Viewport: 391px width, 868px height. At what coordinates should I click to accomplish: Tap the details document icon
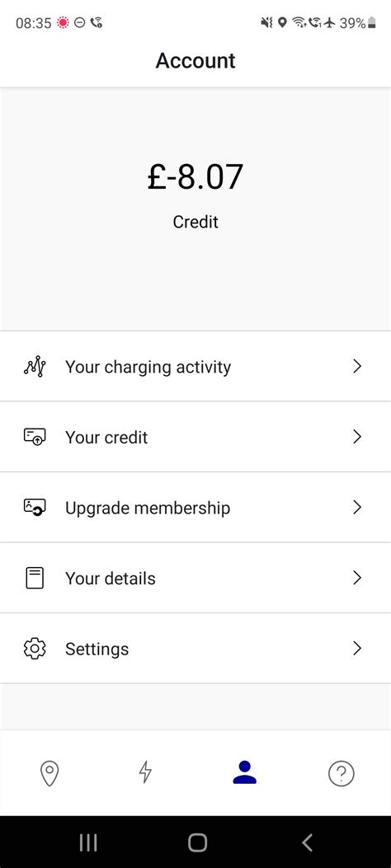coord(35,578)
